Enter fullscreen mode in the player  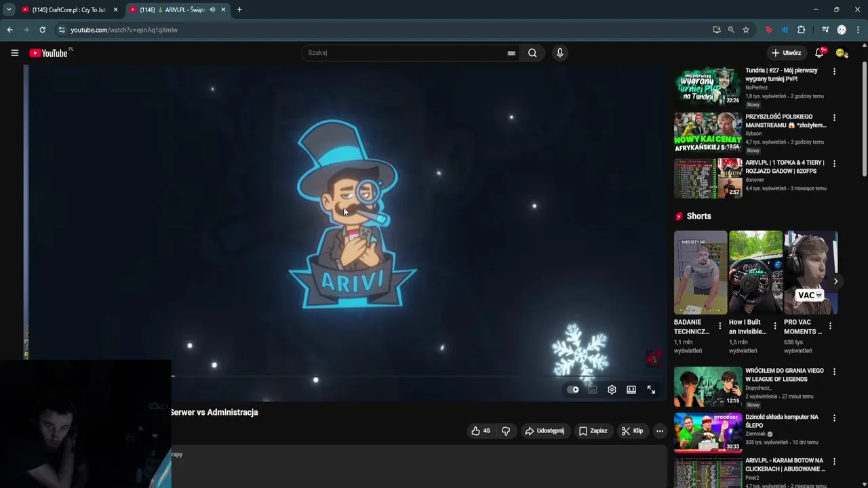[x=651, y=390]
